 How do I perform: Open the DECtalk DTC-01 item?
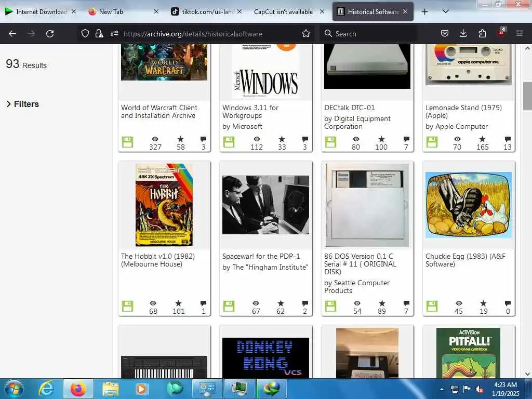[x=350, y=108]
